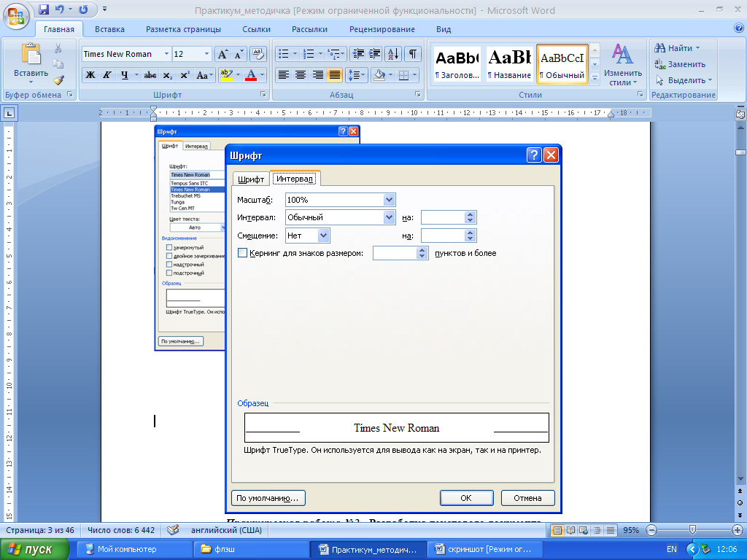Center align the text
Image resolution: width=747 pixels, height=560 pixels.
click(300, 75)
